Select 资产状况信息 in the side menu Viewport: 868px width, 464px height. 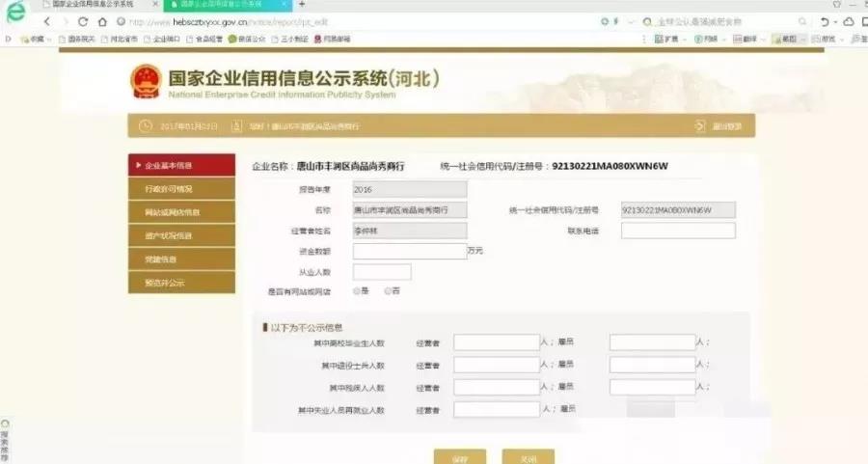click(x=181, y=236)
